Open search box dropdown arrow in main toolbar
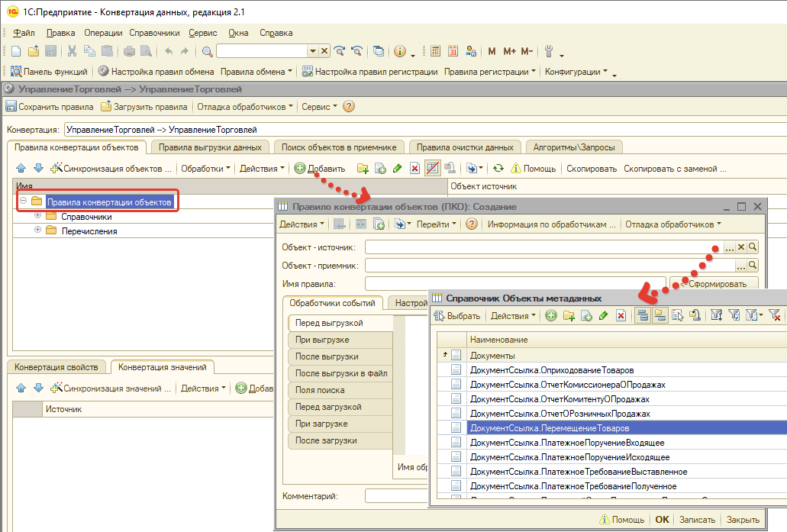Screen dimensions: 787x532 pos(313,51)
